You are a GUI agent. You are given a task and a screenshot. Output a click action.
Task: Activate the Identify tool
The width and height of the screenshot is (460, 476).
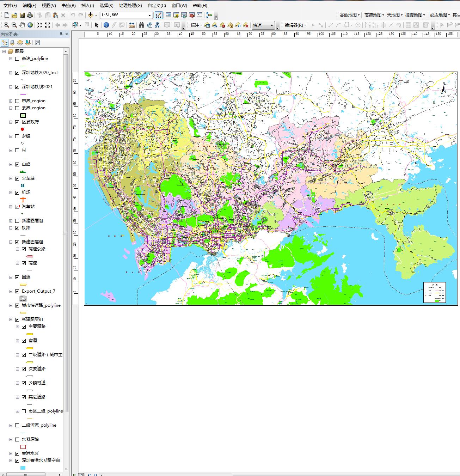point(106,25)
